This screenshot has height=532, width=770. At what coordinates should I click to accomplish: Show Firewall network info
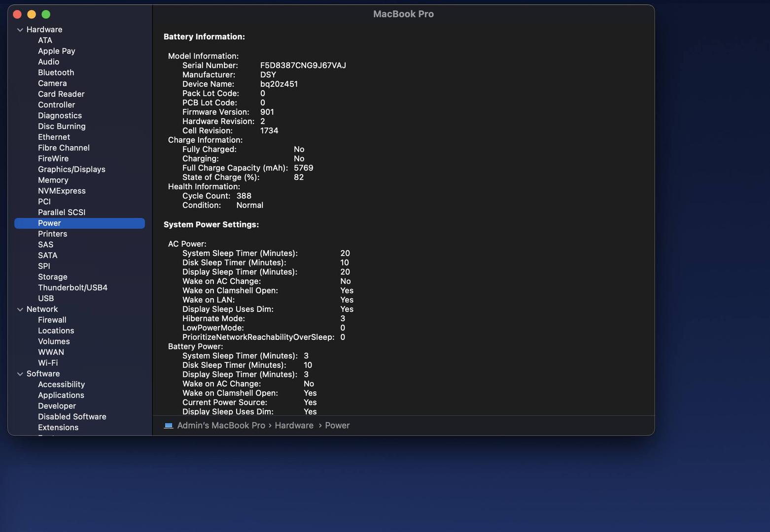click(x=52, y=320)
